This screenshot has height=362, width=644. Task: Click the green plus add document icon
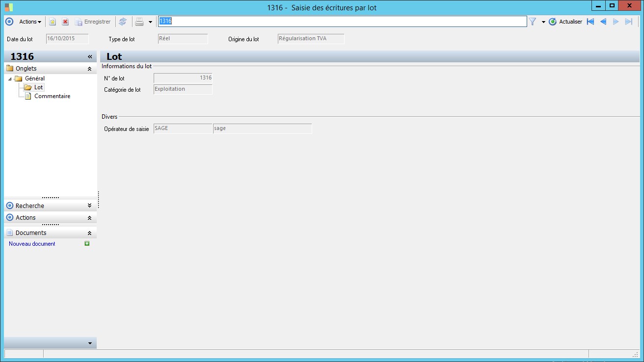pyautogui.click(x=87, y=243)
